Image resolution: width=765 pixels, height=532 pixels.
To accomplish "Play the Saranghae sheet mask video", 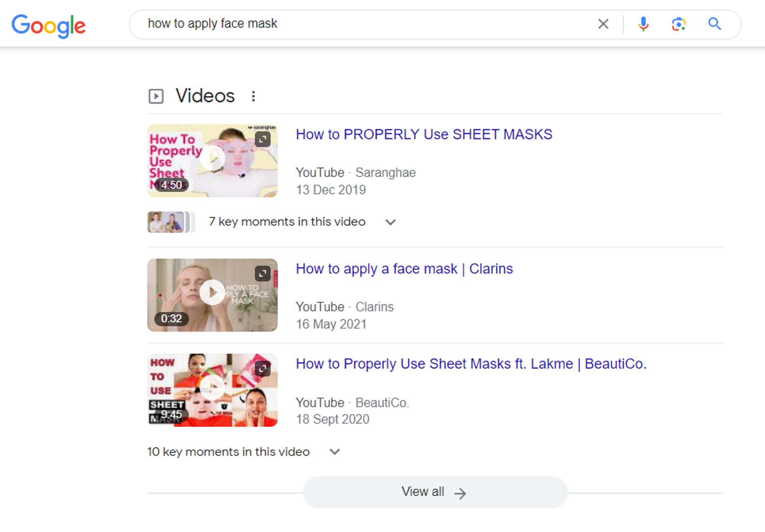I will tap(212, 158).
